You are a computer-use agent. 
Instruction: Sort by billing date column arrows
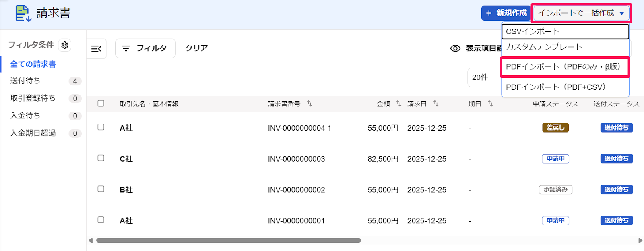(x=436, y=104)
